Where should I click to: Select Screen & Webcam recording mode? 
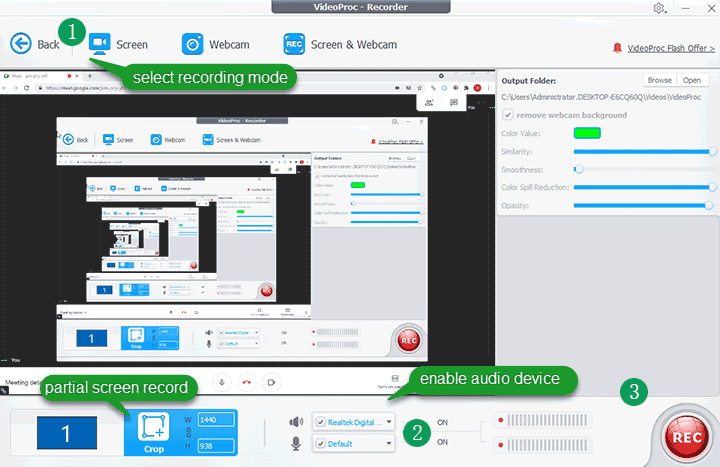(x=340, y=45)
